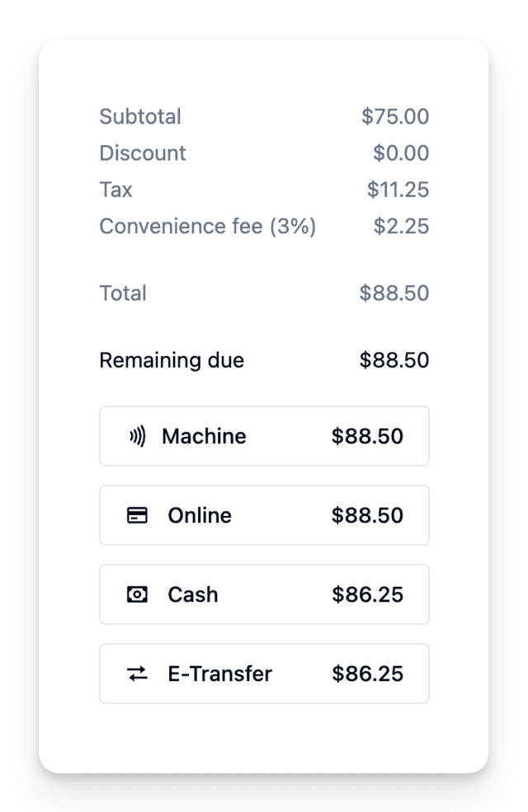Click the $86.25 amount in the E-Transfer button
The image size is (528, 812).
367,674
